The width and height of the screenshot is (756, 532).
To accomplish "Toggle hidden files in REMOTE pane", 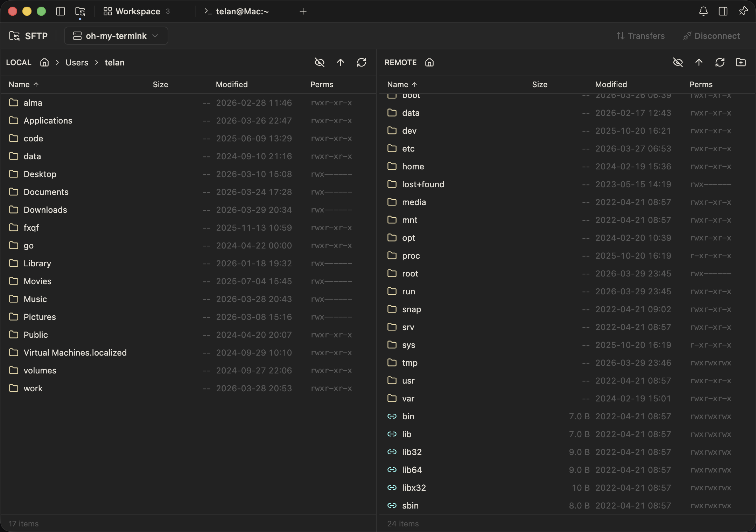I will click(x=678, y=62).
